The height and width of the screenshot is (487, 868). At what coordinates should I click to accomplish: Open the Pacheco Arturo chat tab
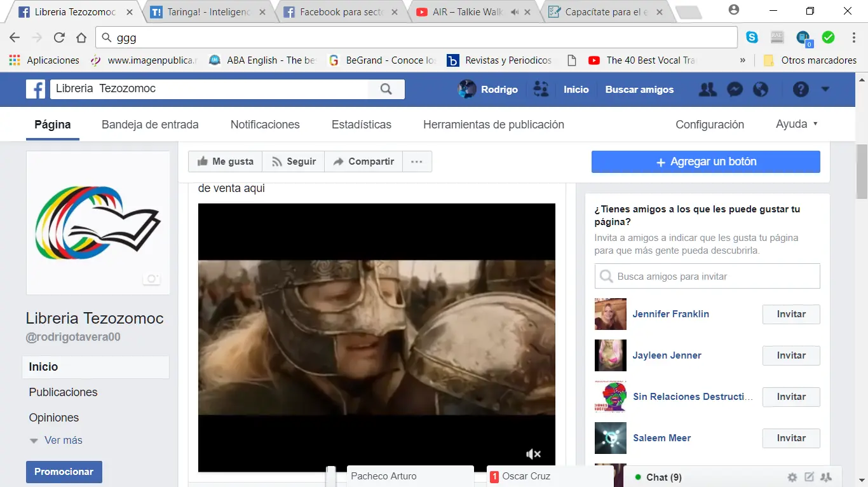coord(410,476)
